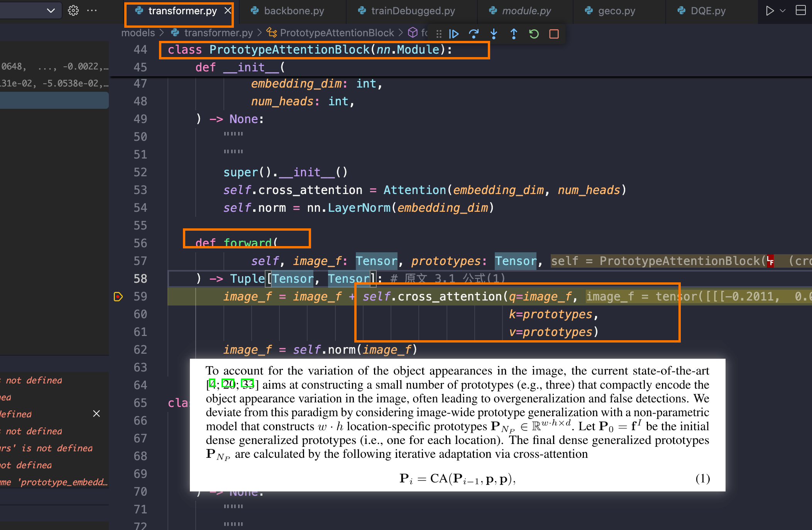Click the class symbol icon before PrototypeAttentionBlock
The height and width of the screenshot is (530, 812).
coord(272,33)
